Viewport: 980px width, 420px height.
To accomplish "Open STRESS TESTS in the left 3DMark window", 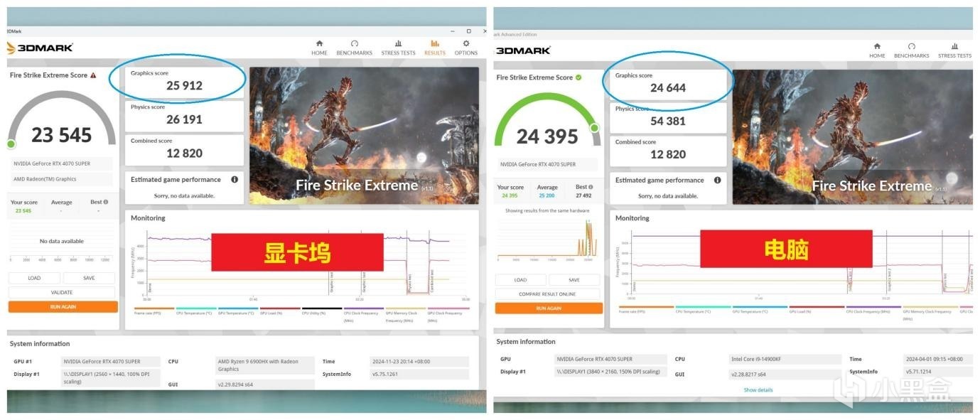I will coord(398,48).
